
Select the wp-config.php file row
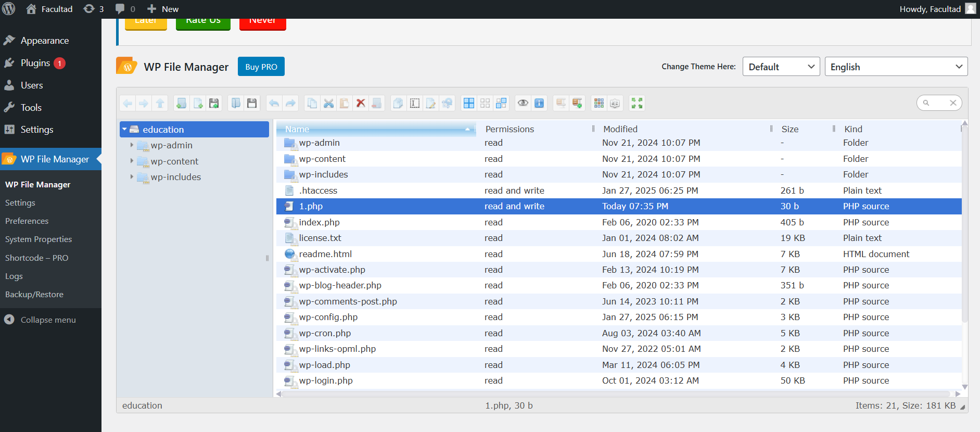click(x=619, y=317)
